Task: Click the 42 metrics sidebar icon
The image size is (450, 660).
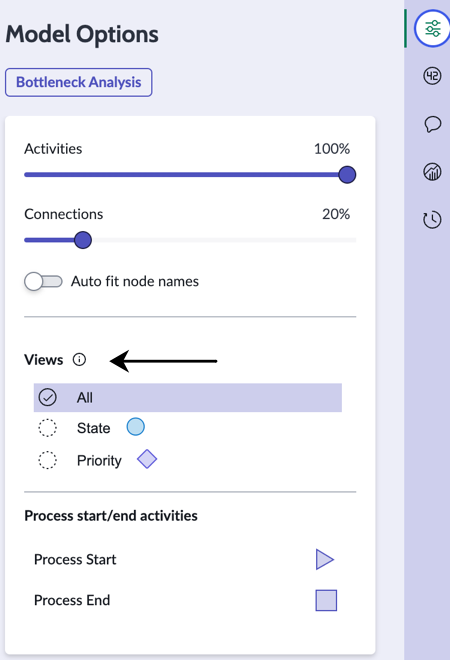Action: 432,76
